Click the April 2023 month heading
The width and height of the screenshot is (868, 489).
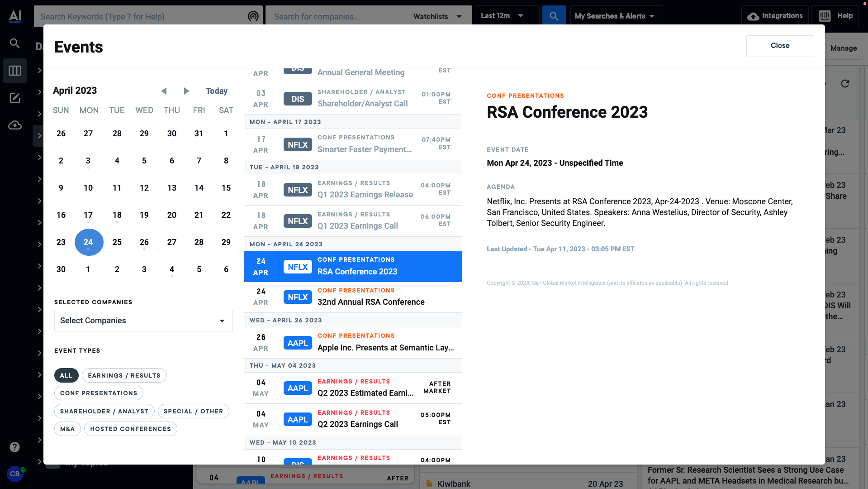pos(75,91)
